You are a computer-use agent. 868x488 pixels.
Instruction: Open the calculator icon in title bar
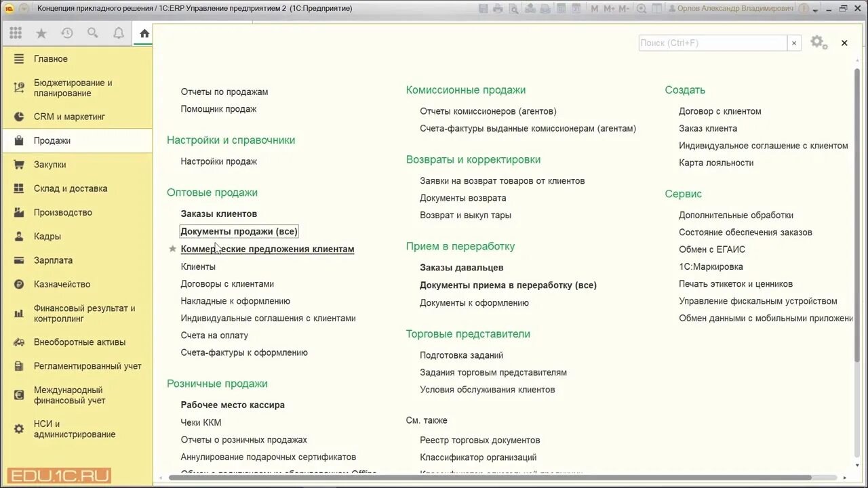tap(561, 9)
